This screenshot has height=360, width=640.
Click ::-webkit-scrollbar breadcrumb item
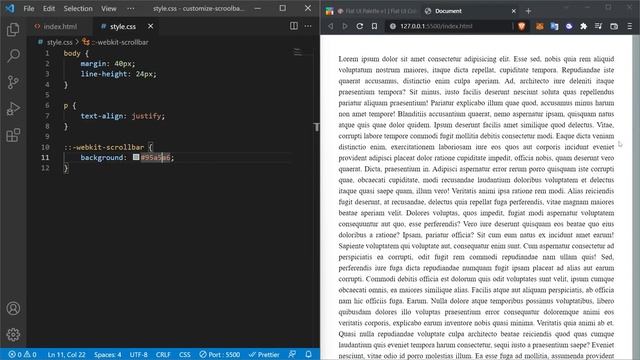(x=116, y=42)
